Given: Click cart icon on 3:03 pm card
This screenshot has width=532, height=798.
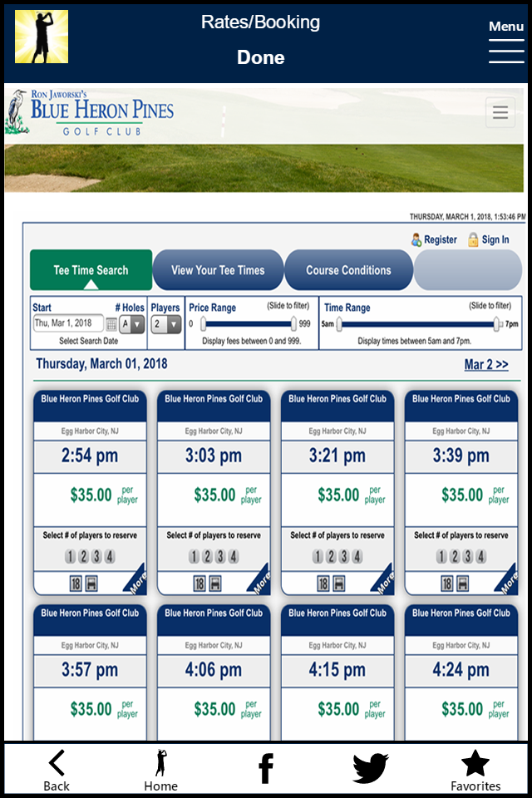Looking at the screenshot, I should click(215, 584).
